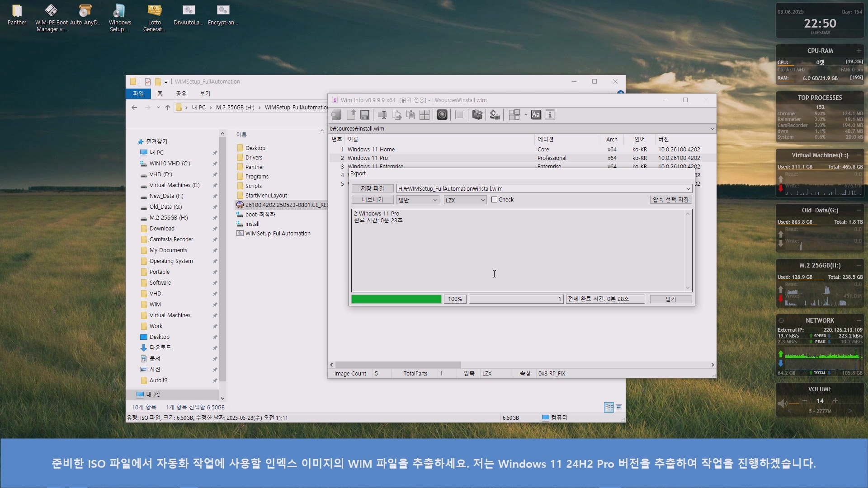Click the four-squares grid toolbar icon

425,115
